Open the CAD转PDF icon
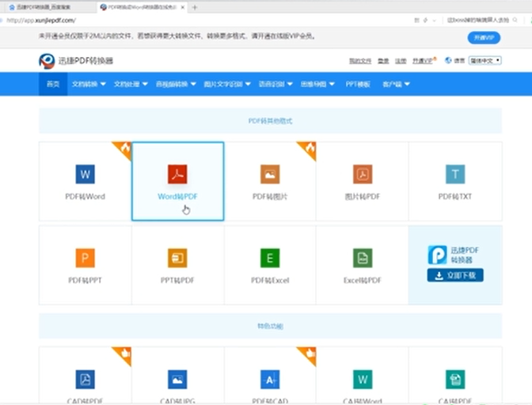 85,379
